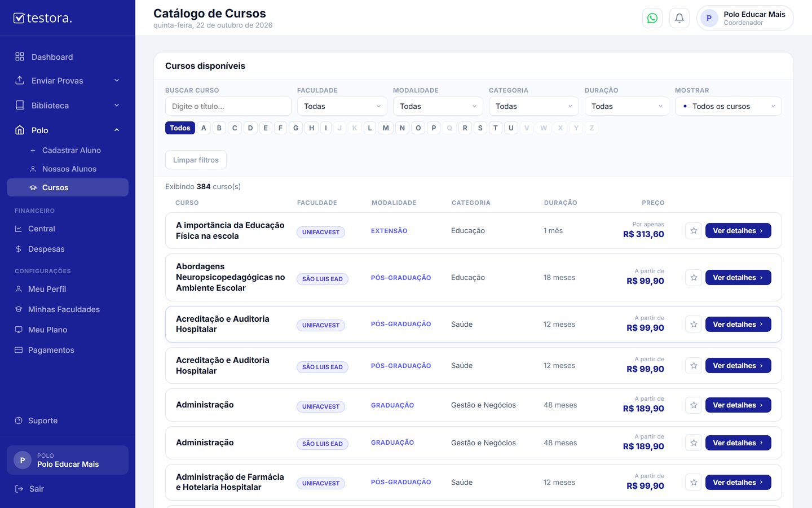This screenshot has height=508, width=812.
Task: Filter courses by letter E
Action: point(266,128)
